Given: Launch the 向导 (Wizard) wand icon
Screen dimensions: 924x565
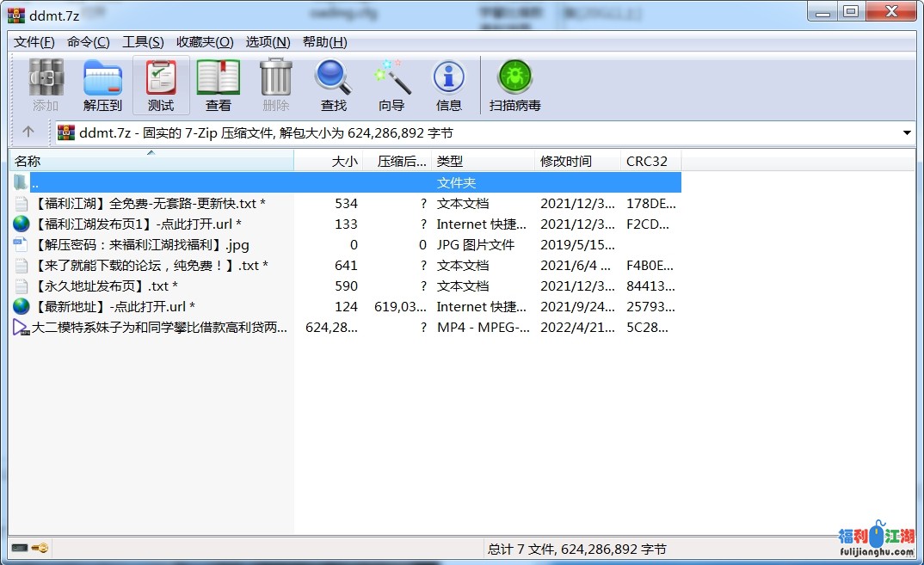Looking at the screenshot, I should [x=391, y=85].
